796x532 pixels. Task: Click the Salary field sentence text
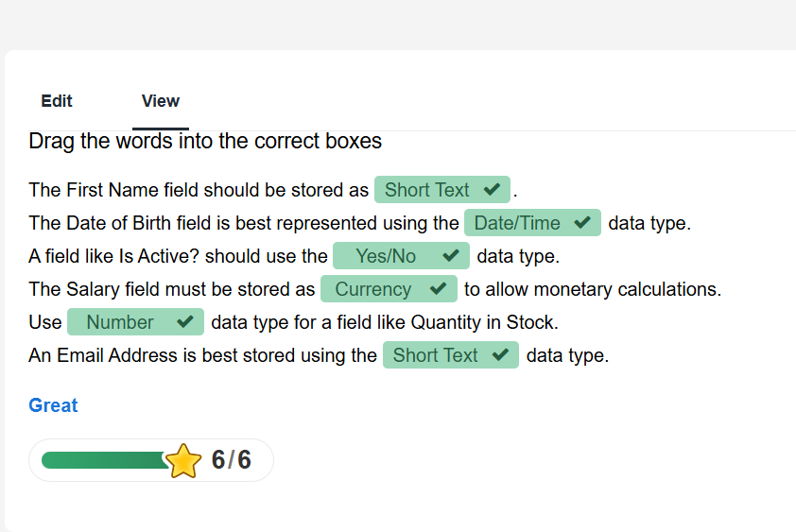[172, 289]
